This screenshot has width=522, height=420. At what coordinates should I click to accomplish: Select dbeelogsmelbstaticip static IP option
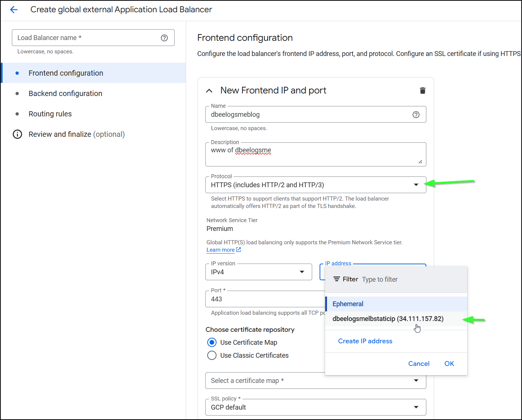point(388,319)
